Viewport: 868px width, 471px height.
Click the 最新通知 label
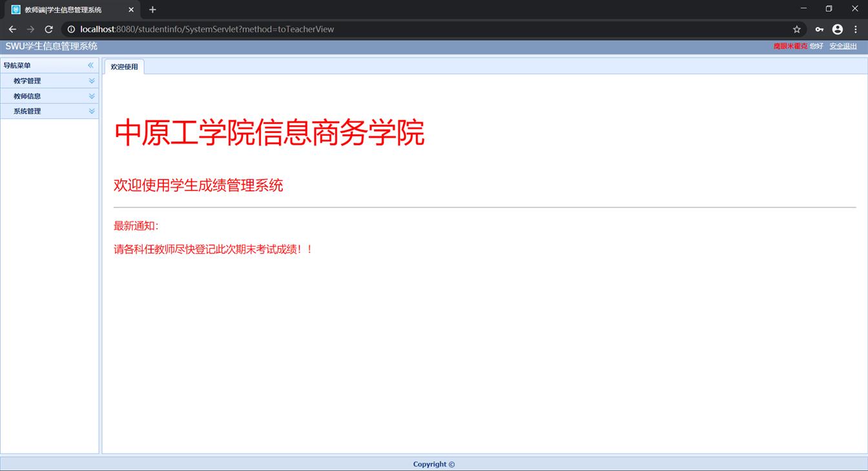(136, 226)
